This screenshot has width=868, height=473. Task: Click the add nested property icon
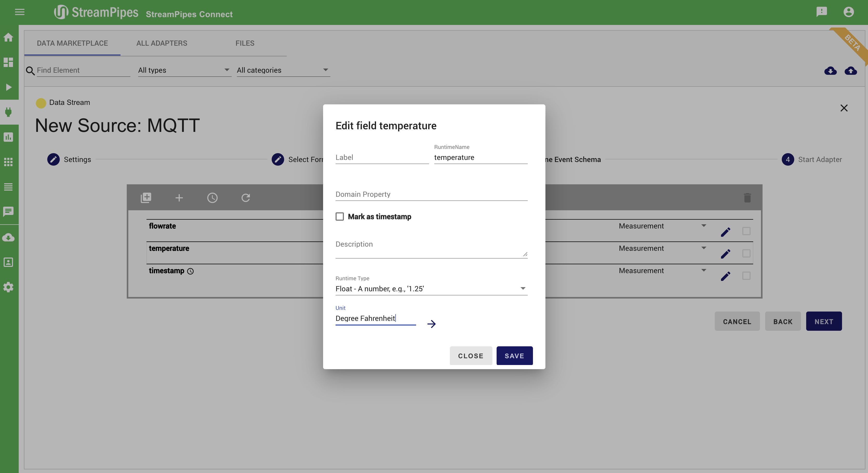[x=146, y=198]
